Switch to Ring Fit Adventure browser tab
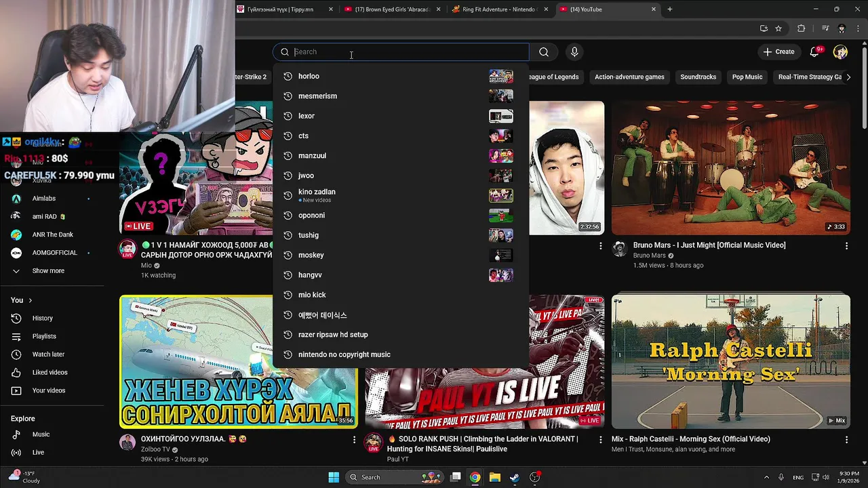The height and width of the screenshot is (488, 868). coord(500,9)
